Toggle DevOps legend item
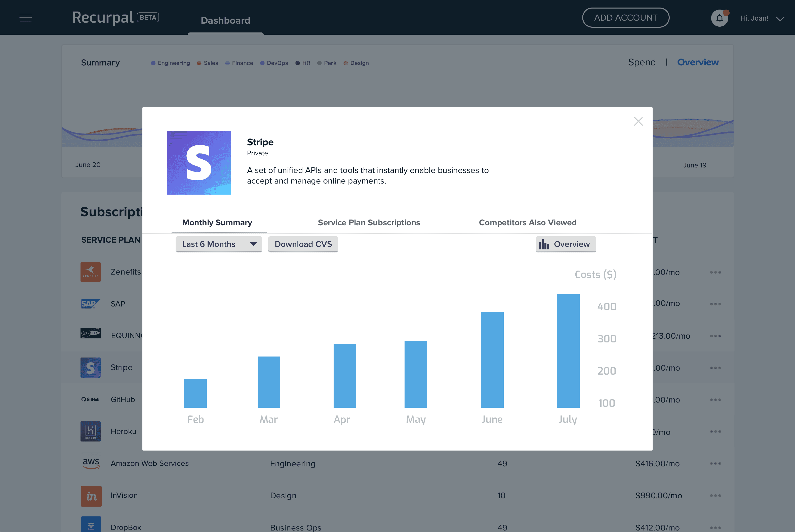 [274, 63]
